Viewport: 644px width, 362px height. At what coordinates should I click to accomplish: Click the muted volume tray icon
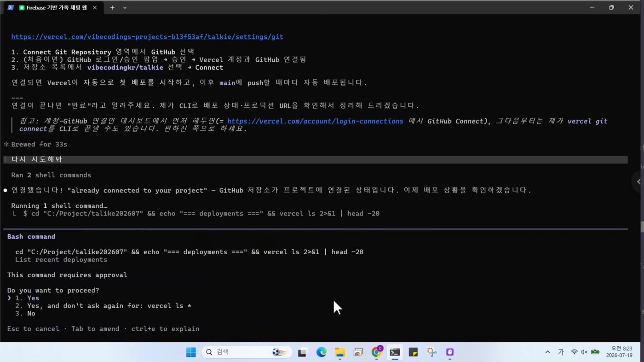click(584, 352)
